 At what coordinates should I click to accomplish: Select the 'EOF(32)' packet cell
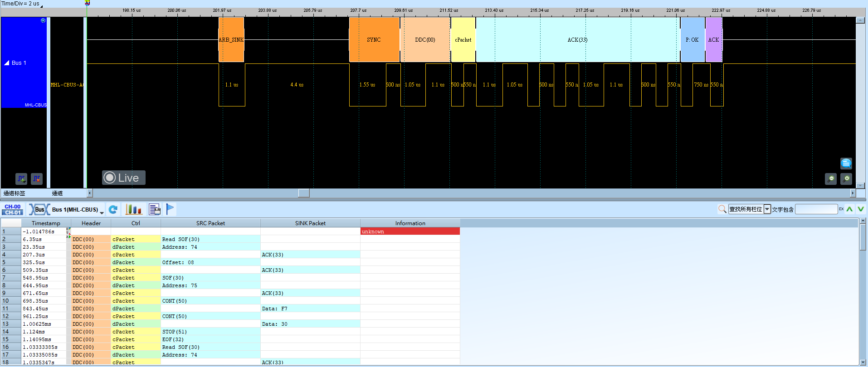pyautogui.click(x=210, y=339)
